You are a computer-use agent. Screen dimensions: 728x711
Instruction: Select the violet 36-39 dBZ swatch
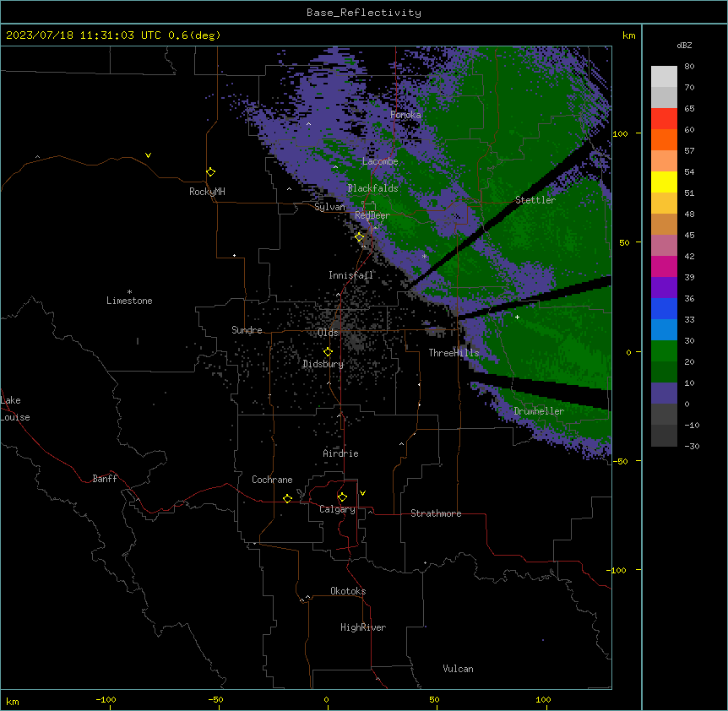pyautogui.click(x=664, y=288)
